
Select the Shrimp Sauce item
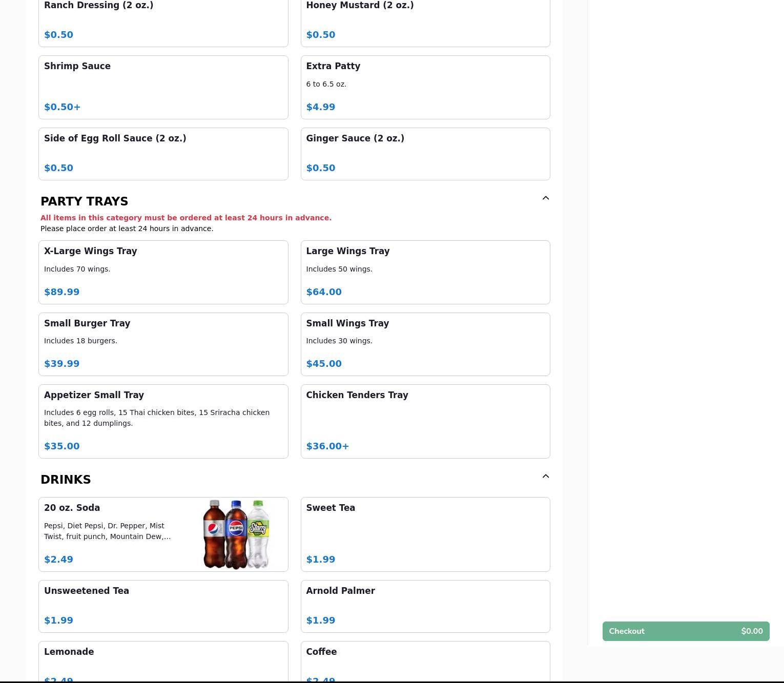[163, 87]
